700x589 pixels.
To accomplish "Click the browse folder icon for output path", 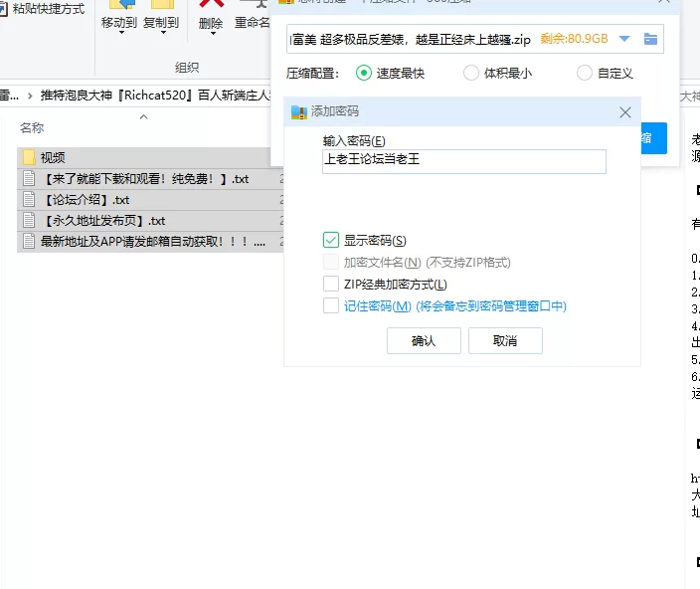I will (x=650, y=39).
